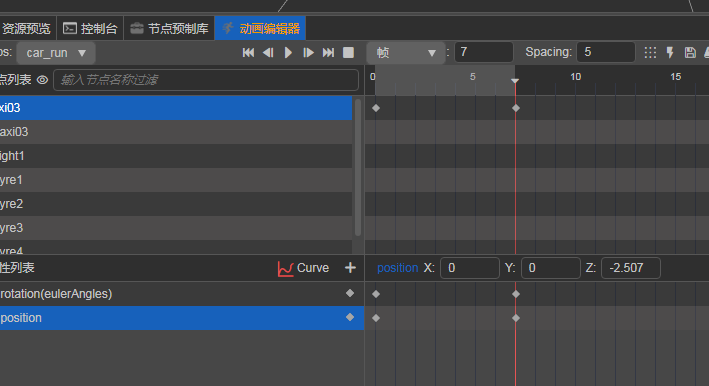This screenshot has height=386, width=709.
Task: Add a property with the plus button
Action: point(350,268)
